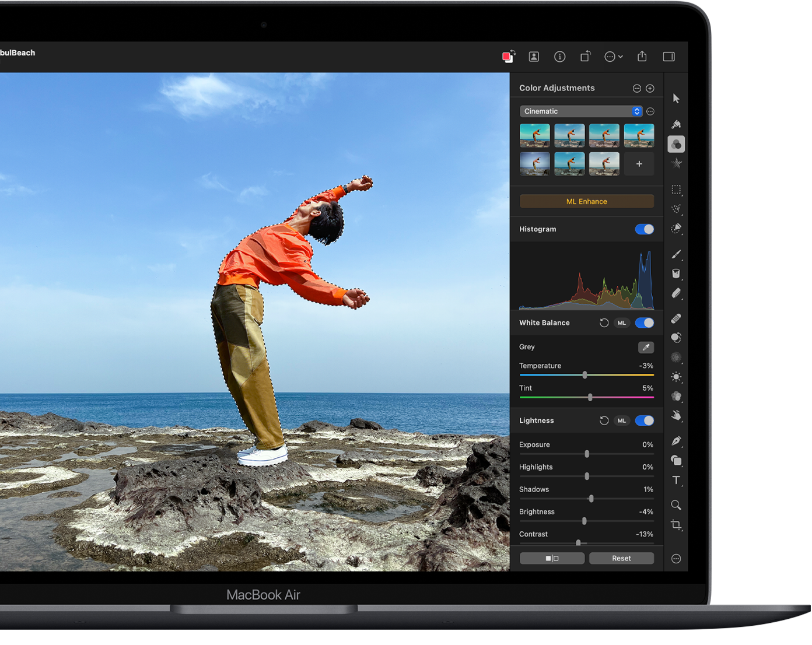
Task: Click the Reset button
Action: [621, 558]
